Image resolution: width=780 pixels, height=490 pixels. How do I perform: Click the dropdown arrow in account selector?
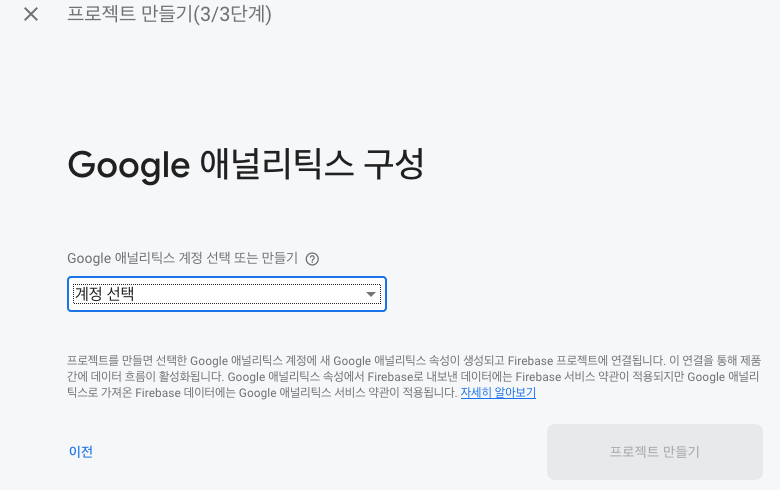[x=371, y=294]
